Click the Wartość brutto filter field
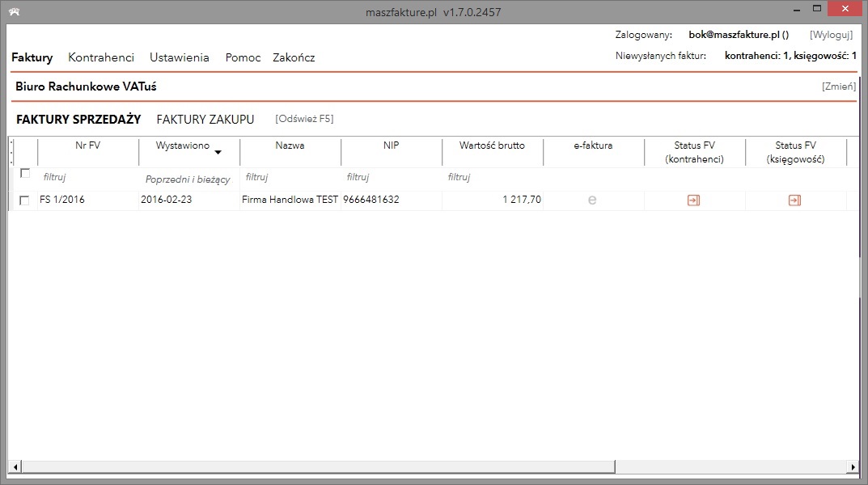This screenshot has height=485, width=868. pyautogui.click(x=493, y=177)
